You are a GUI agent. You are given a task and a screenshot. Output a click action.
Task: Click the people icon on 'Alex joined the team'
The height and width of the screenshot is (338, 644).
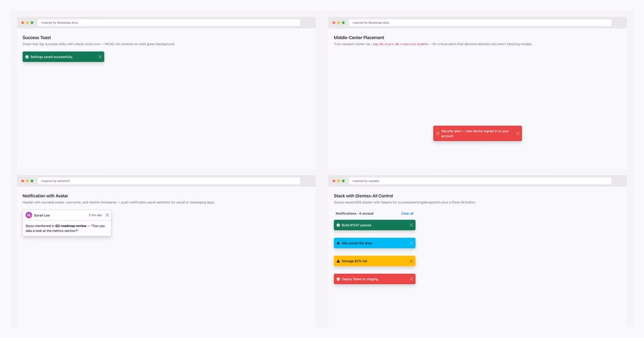pos(338,243)
